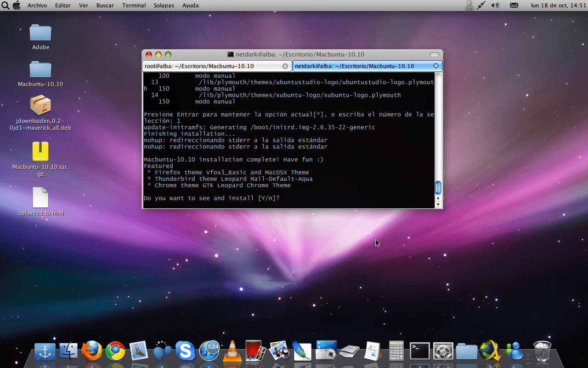The height and width of the screenshot is (368, 588).
Task: Click the Spotlight search magnifier icon
Action: pos(6,6)
